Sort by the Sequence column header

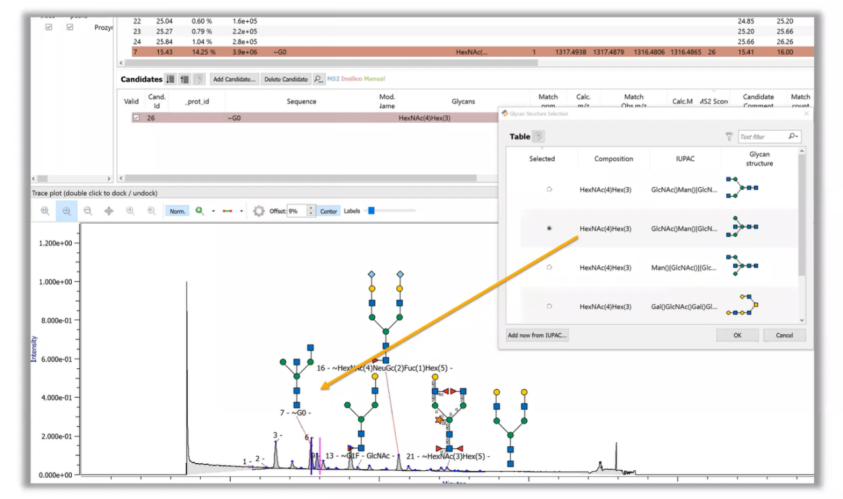[x=301, y=101]
